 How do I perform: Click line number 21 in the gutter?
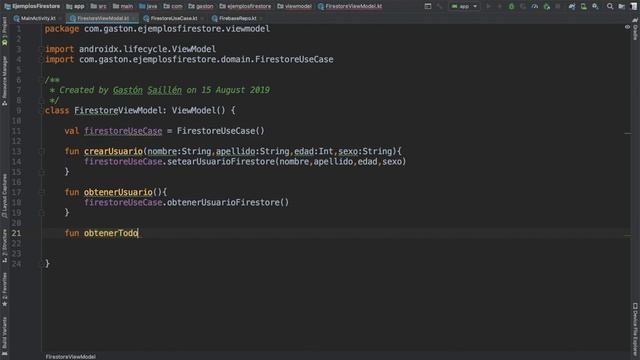[x=16, y=233]
